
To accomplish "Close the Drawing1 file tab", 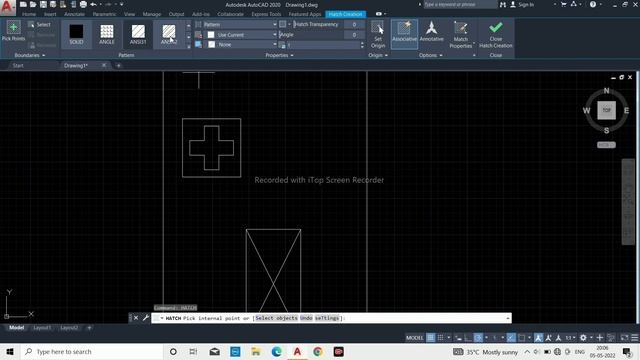I will [x=104, y=65].
